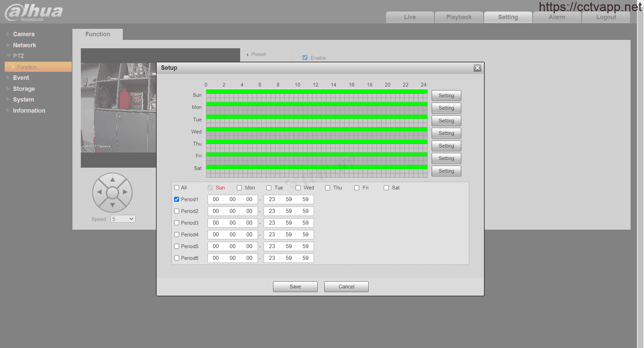
Task: Tick the Wed day checkbox
Action: pos(298,188)
